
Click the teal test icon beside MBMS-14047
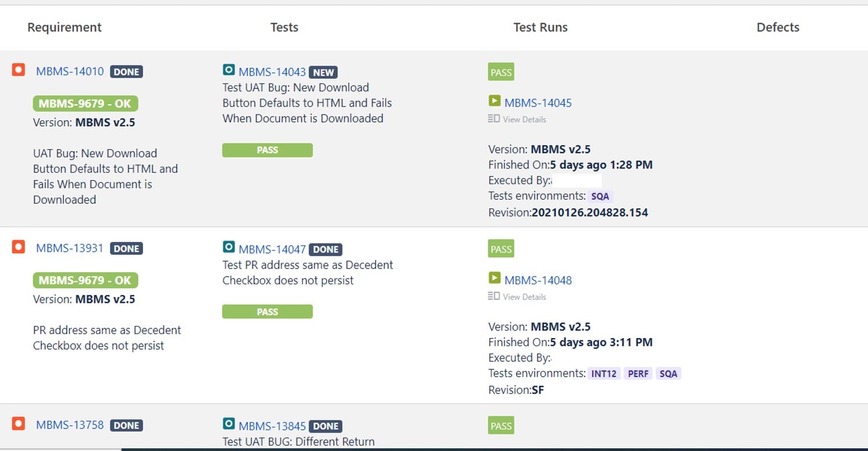point(229,247)
